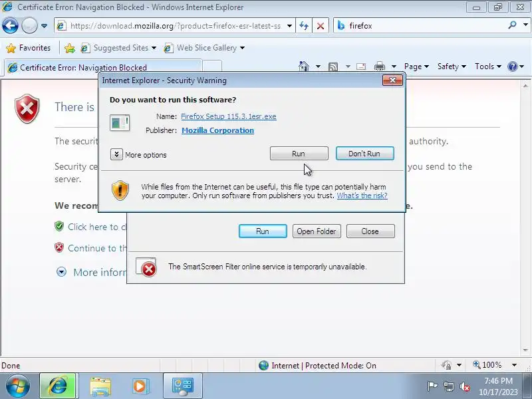Viewport: 532px width, 399px height.
Task: Click the search magnifier icon
Action: 512,25
